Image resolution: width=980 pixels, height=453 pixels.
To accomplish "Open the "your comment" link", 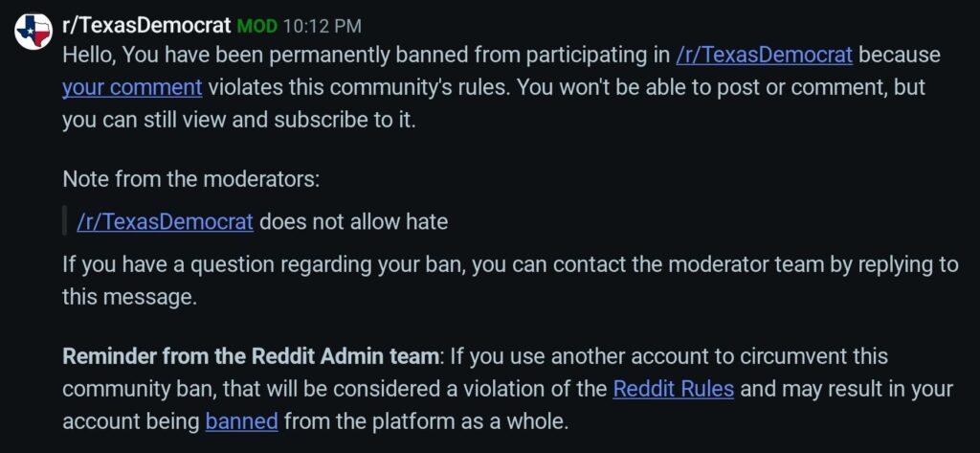I will pos(132,87).
